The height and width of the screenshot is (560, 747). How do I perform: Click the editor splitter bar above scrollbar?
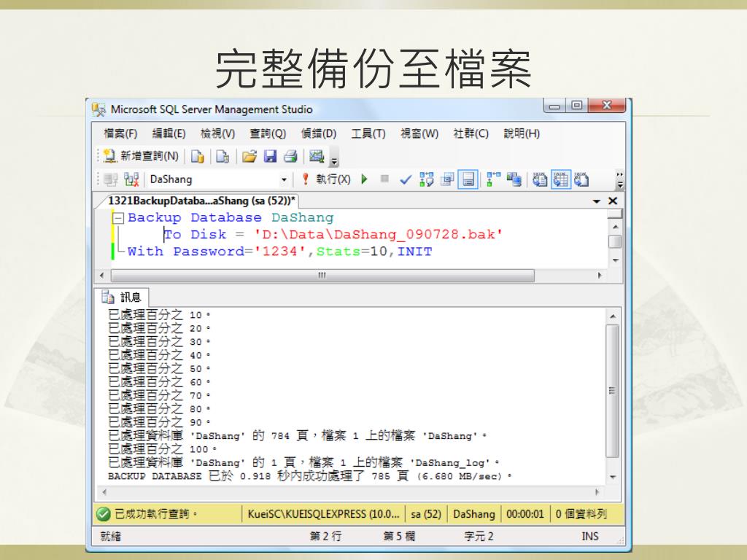615,214
